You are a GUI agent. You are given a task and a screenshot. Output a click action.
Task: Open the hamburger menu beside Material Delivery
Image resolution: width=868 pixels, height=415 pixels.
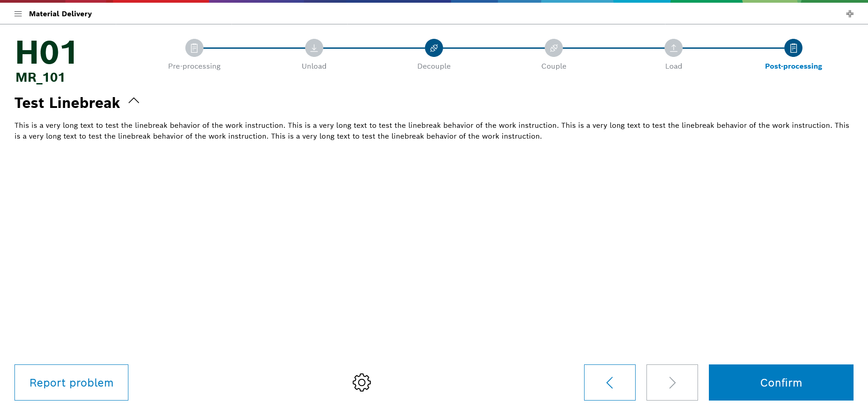tap(18, 14)
